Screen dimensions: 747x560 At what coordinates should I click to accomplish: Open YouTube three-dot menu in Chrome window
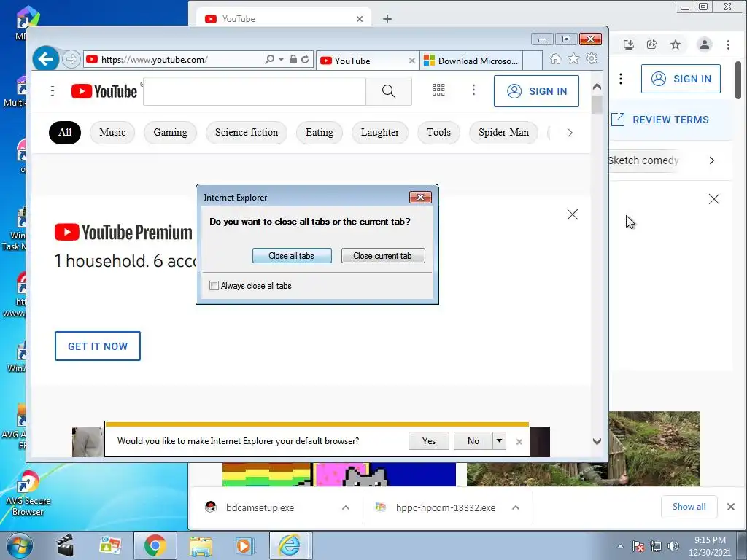[x=620, y=79]
